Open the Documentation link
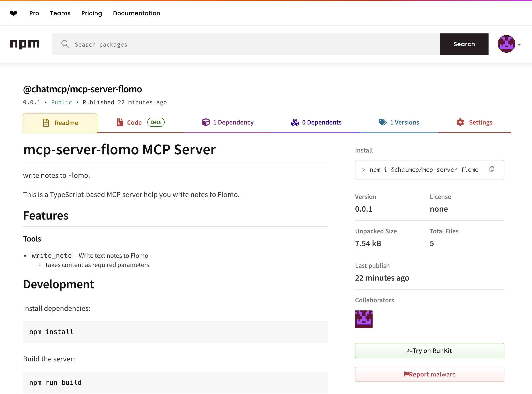532x394 pixels. click(136, 13)
